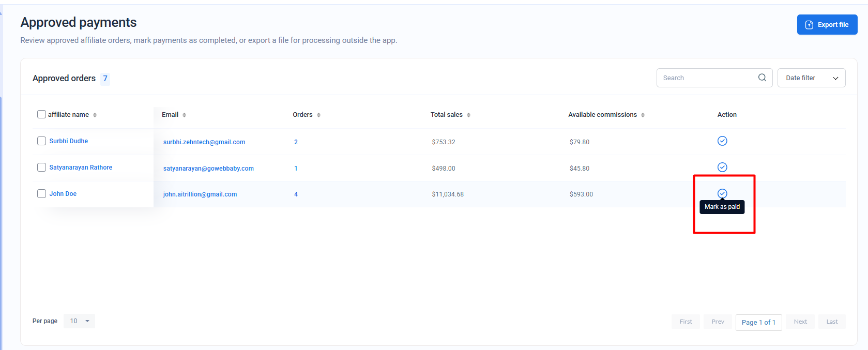
Task: Click the Export file button
Action: click(x=827, y=25)
